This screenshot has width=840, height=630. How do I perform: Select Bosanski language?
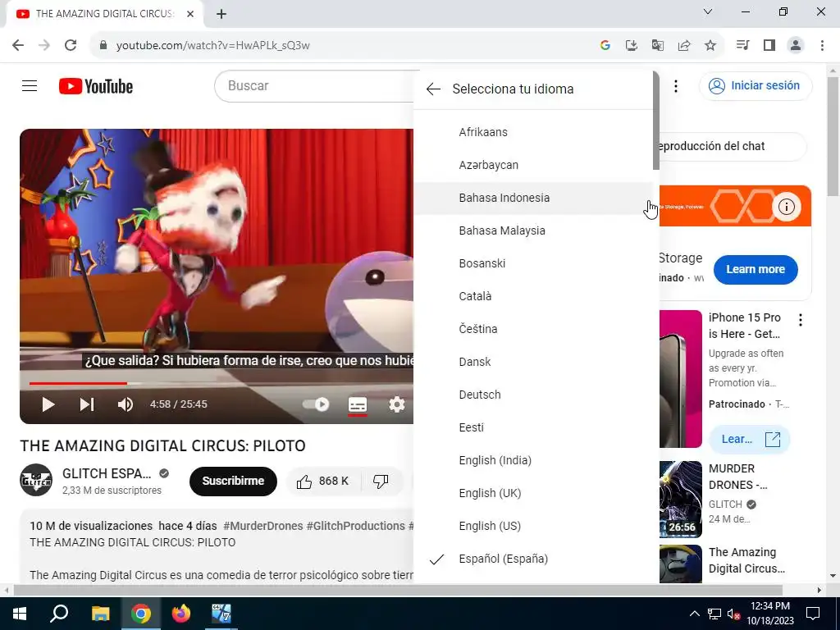(533, 263)
